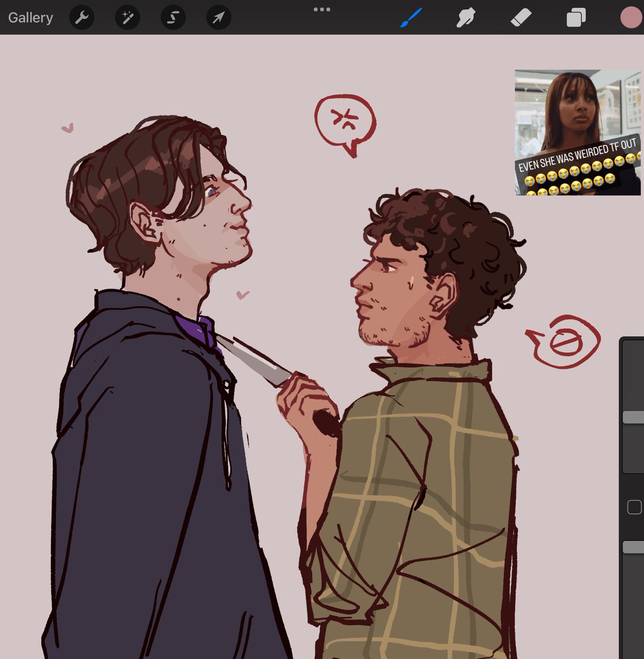Open the Layers panel
644x659 pixels.
coord(576,18)
